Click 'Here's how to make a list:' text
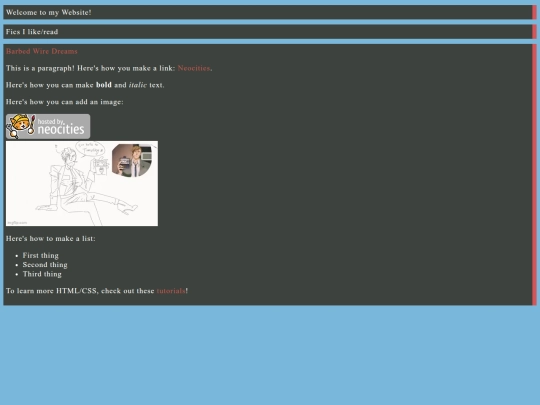The width and height of the screenshot is (540, 405). click(x=51, y=239)
